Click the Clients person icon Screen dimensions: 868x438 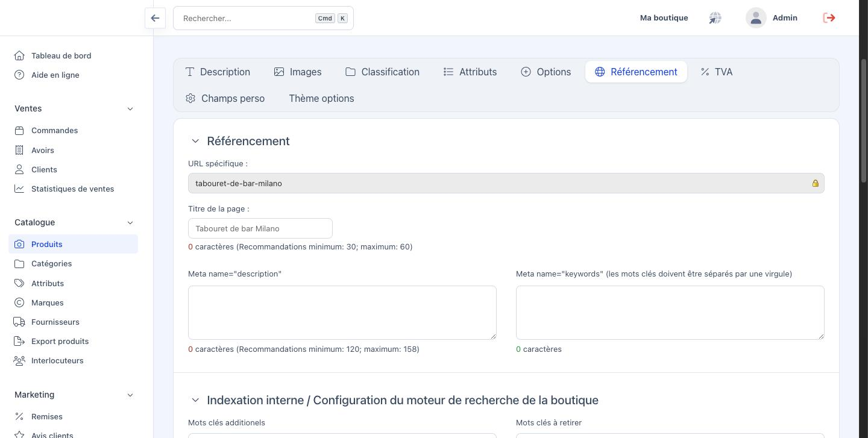click(x=19, y=169)
